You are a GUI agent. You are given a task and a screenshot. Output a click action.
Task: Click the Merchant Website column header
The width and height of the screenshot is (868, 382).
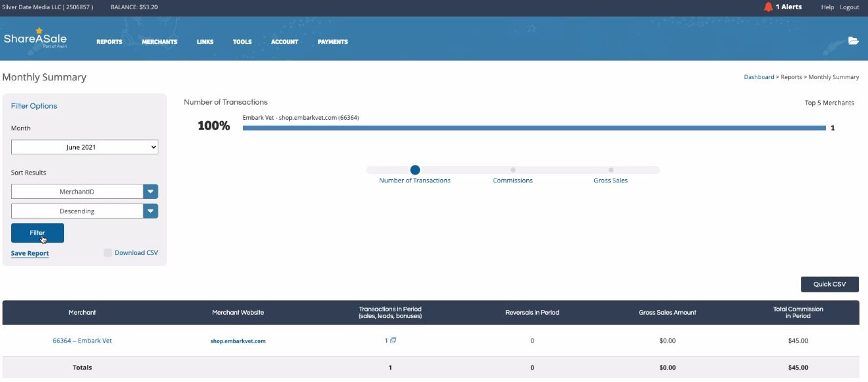238,313
